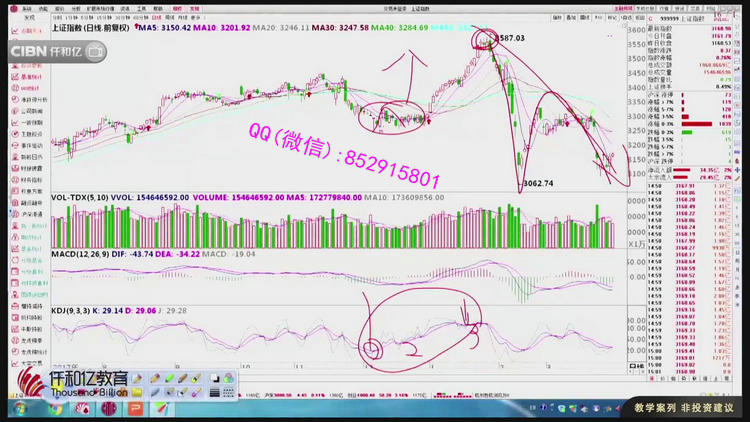The width and height of the screenshot is (750, 422).
Task: Click the 3062.74 low price marker
Action: pyautogui.click(x=540, y=184)
